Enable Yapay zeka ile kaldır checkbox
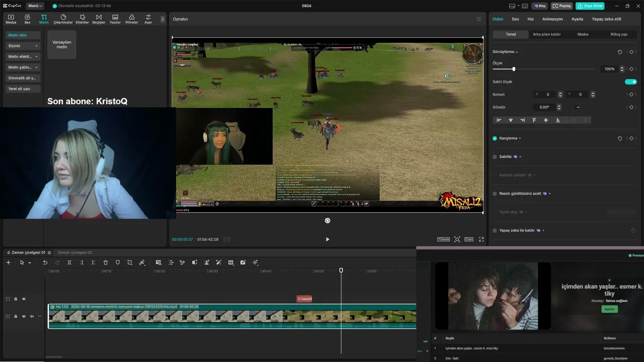Screen dimensions: 644x362 tap(495, 230)
